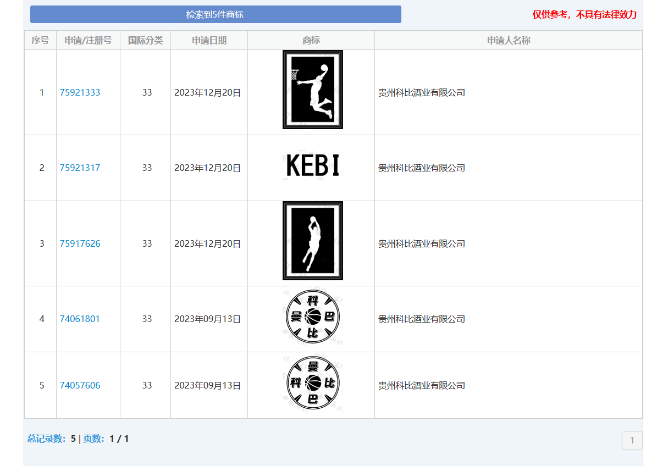Click the red 仅供参考 disclaimer text
This screenshot has height=466, width=657.
click(585, 15)
